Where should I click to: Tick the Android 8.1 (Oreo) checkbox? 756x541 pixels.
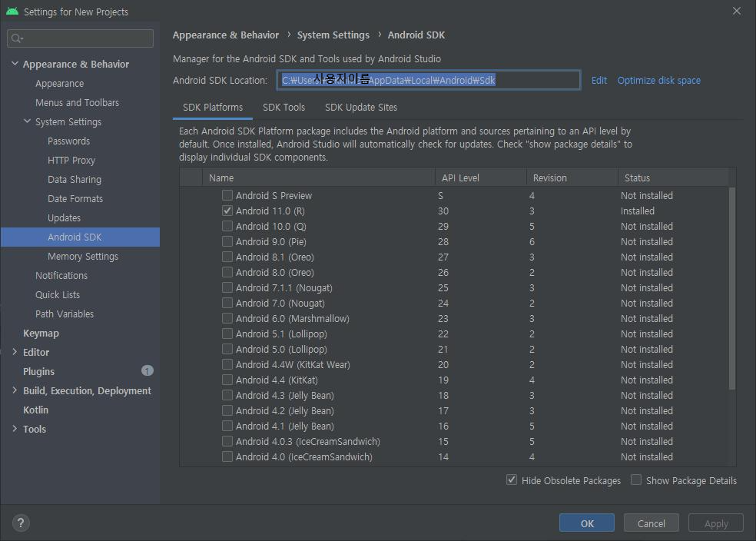(x=227, y=257)
